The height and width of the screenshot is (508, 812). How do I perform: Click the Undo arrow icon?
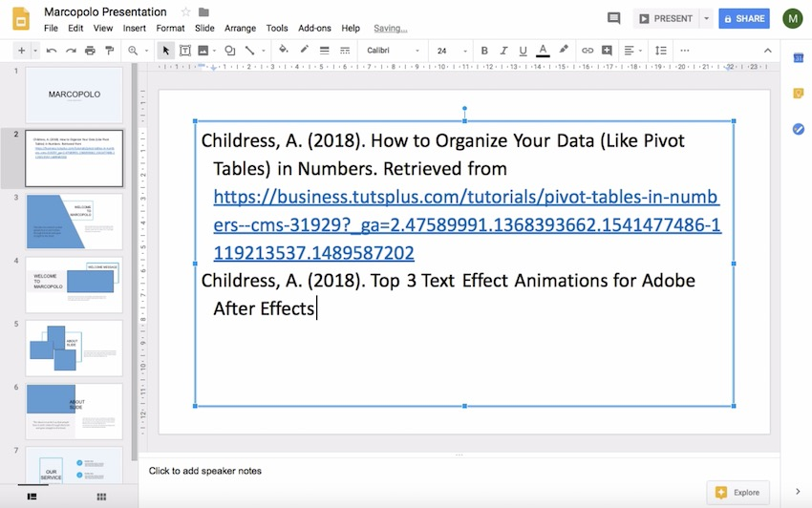click(x=51, y=51)
